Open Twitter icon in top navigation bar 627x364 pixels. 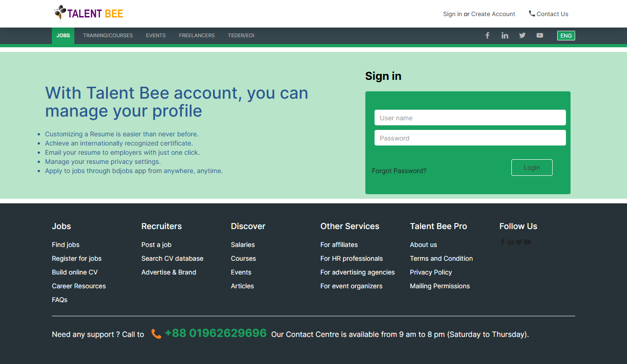pyautogui.click(x=522, y=35)
